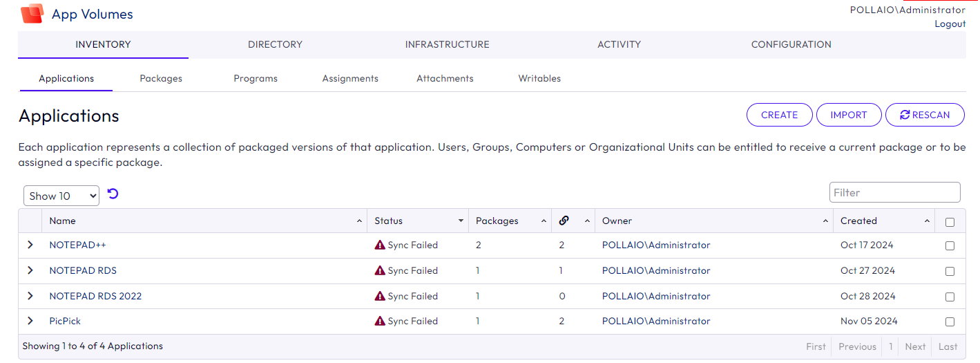Viewport: 980px width, 363px height.
Task: Switch to the Assignments sub-tab
Action: point(350,78)
